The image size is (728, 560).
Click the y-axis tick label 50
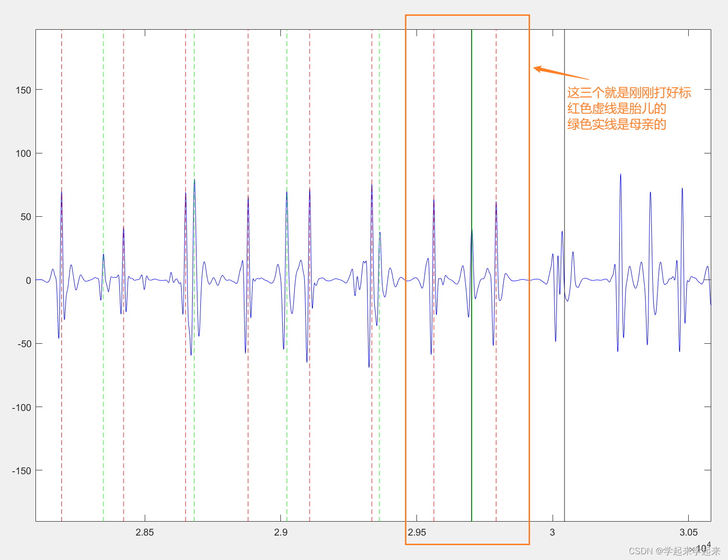click(x=26, y=217)
